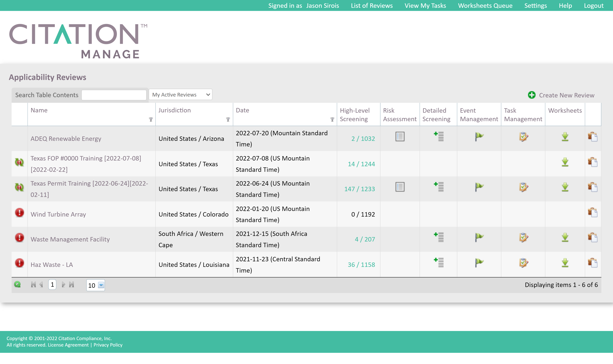Screen dimensions: 613x364
Task: Click the 2 / 1032 screening link
Action: pos(363,139)
